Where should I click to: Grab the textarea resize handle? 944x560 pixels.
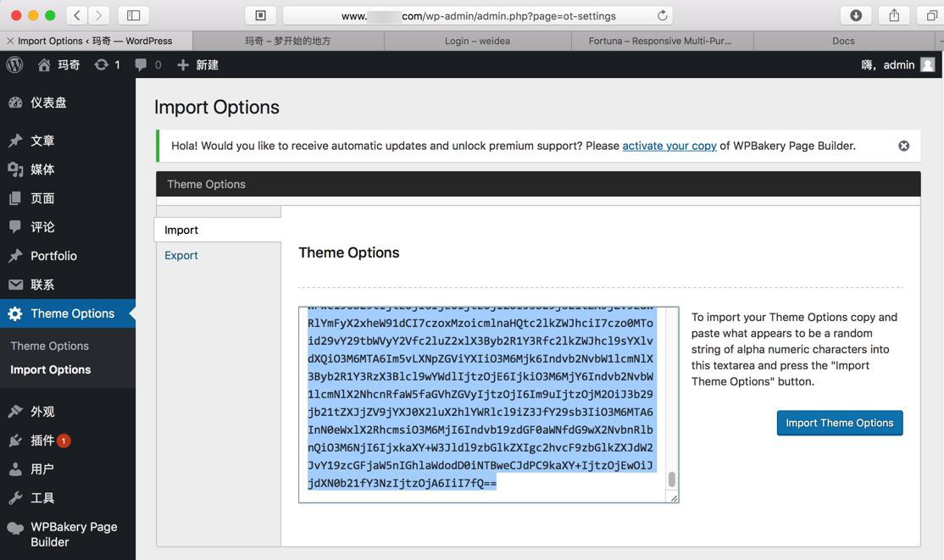point(674,498)
